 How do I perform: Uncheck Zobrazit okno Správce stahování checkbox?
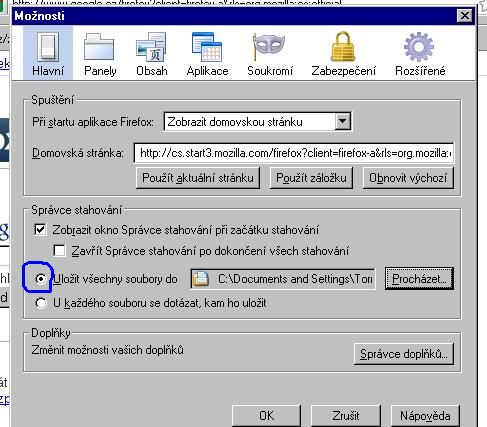[x=40, y=230]
